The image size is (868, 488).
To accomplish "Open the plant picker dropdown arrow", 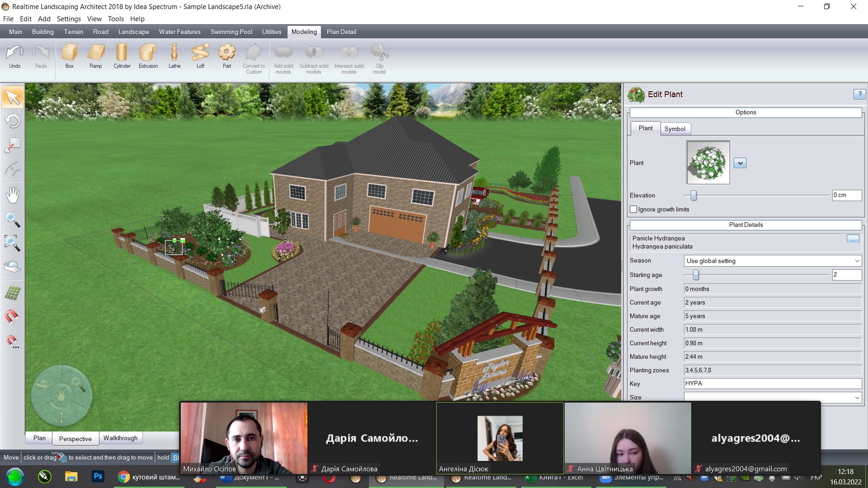I will [x=740, y=163].
